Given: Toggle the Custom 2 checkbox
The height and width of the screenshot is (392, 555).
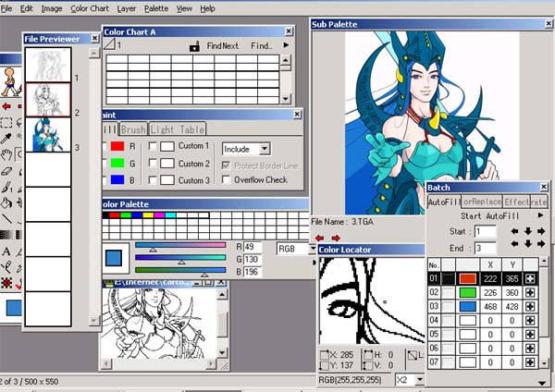Looking at the screenshot, I should tap(153, 164).
